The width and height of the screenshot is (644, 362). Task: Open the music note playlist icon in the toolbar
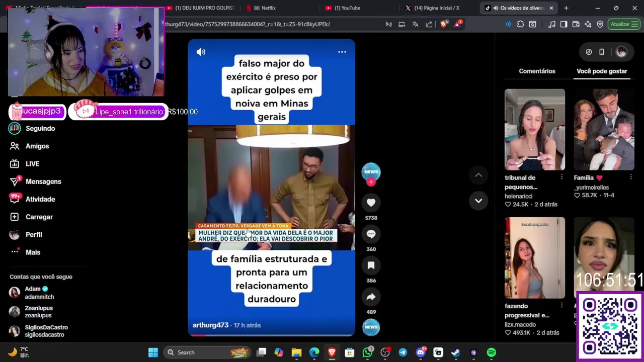(552, 24)
